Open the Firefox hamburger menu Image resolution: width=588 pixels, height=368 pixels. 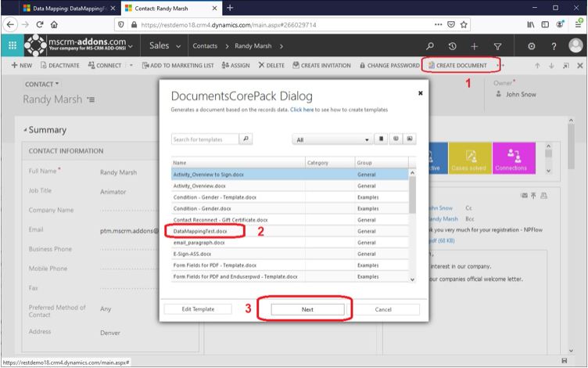pyautogui.click(x=579, y=25)
